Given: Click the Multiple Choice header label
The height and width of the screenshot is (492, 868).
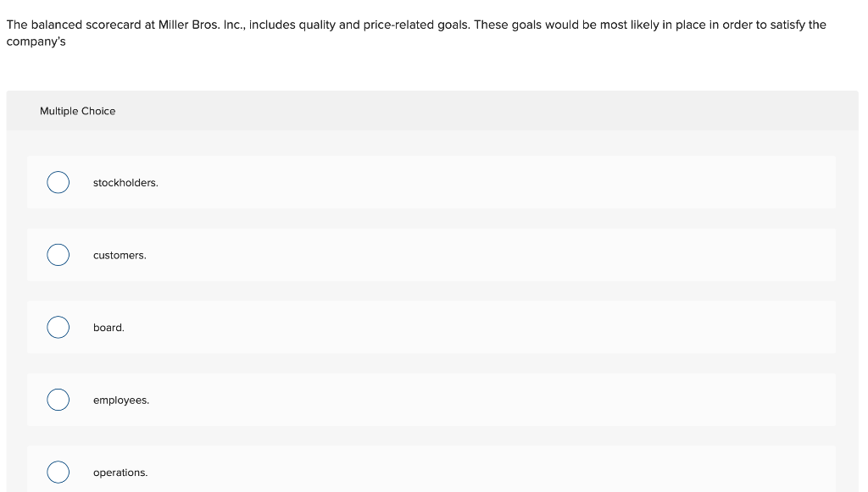Looking at the screenshot, I should pos(77,111).
